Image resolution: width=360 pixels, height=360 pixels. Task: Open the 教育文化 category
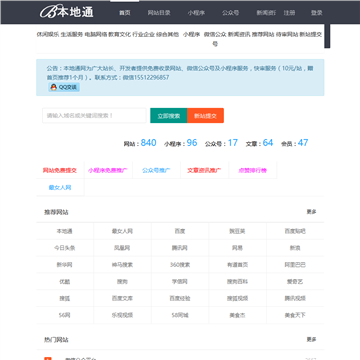(119, 34)
